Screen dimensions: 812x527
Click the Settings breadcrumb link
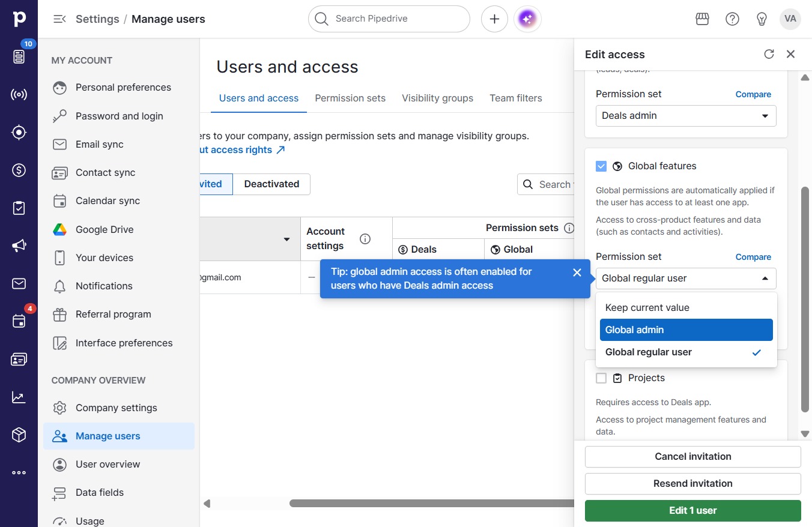point(96,19)
